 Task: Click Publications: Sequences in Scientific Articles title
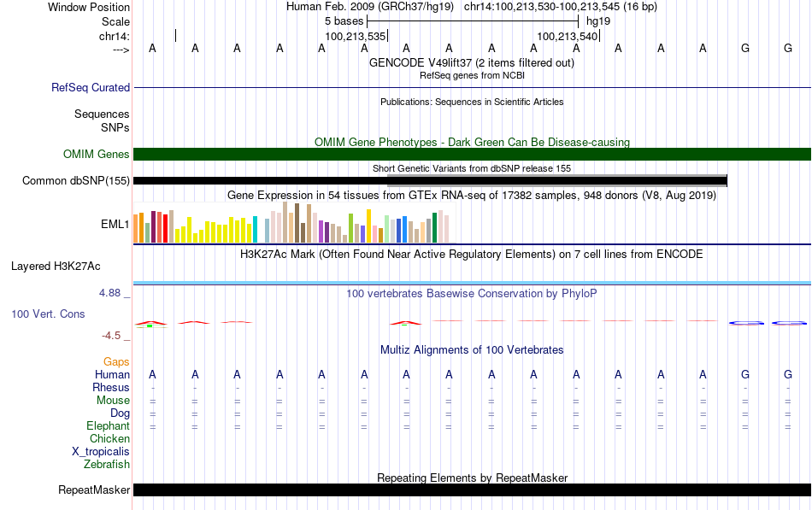472,102
